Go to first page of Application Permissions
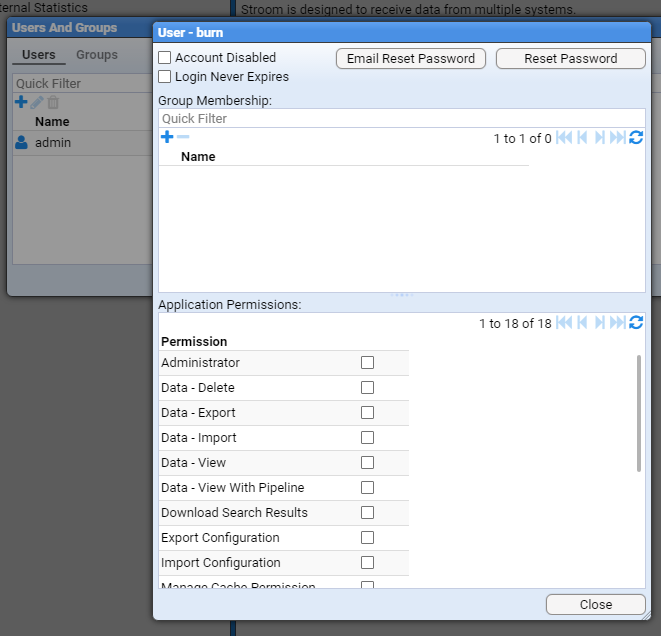The image size is (661, 636). point(564,322)
